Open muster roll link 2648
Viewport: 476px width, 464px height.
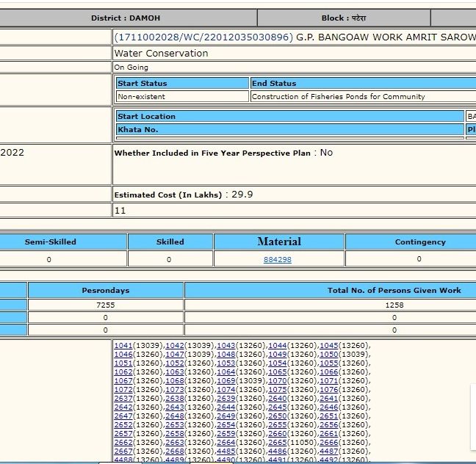[175, 416]
